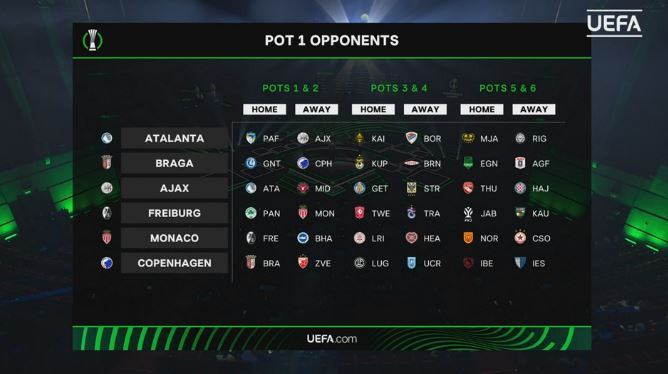Click the POT 1 OPPONENTS title

pyautogui.click(x=331, y=40)
